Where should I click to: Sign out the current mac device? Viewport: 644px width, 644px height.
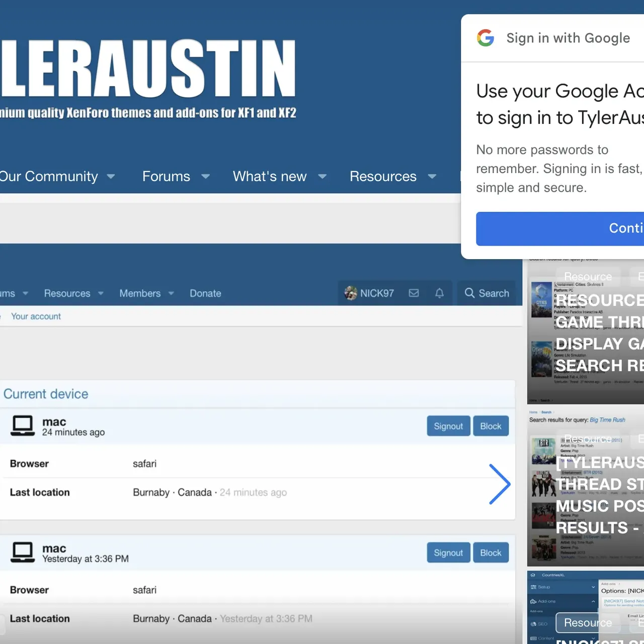click(x=448, y=426)
